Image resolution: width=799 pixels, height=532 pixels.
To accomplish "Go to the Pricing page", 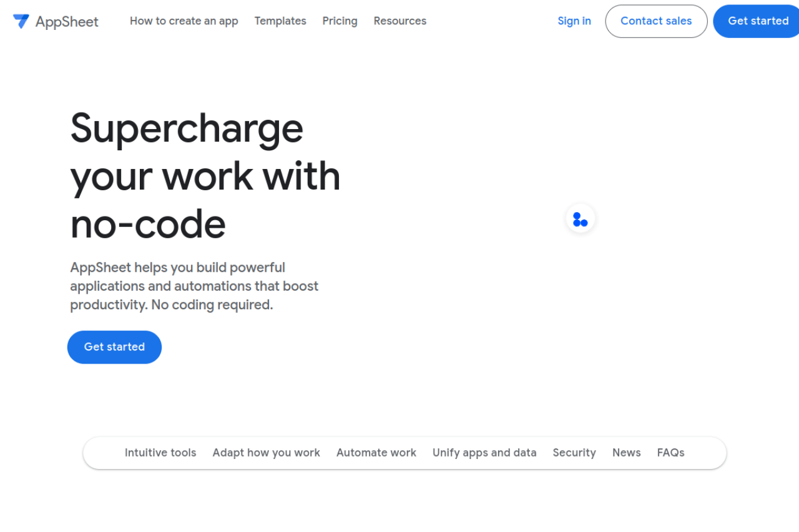I will tap(340, 21).
